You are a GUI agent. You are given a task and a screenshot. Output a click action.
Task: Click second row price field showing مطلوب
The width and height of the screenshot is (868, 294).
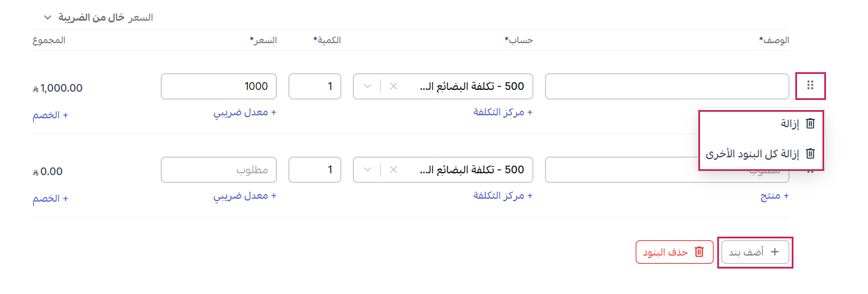[x=219, y=170]
